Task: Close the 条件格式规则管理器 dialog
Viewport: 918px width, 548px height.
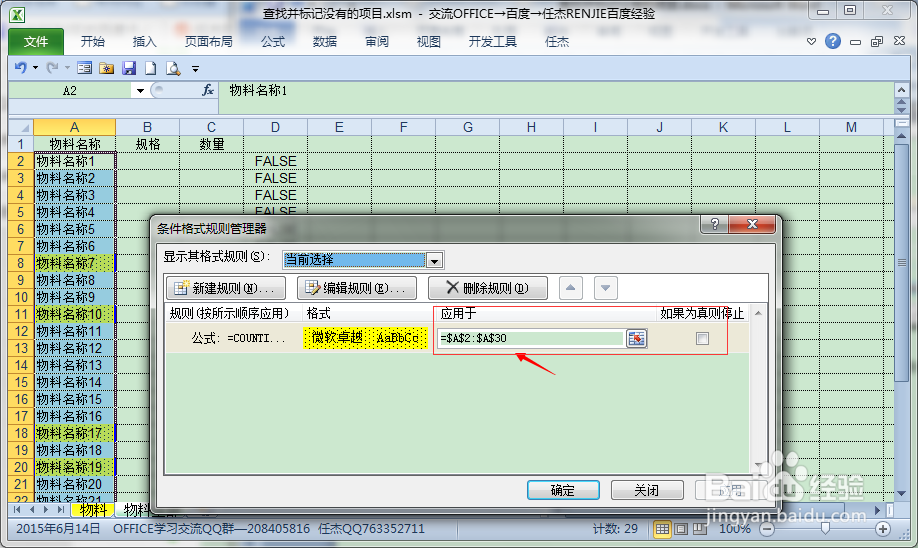Action: pyautogui.click(x=752, y=224)
